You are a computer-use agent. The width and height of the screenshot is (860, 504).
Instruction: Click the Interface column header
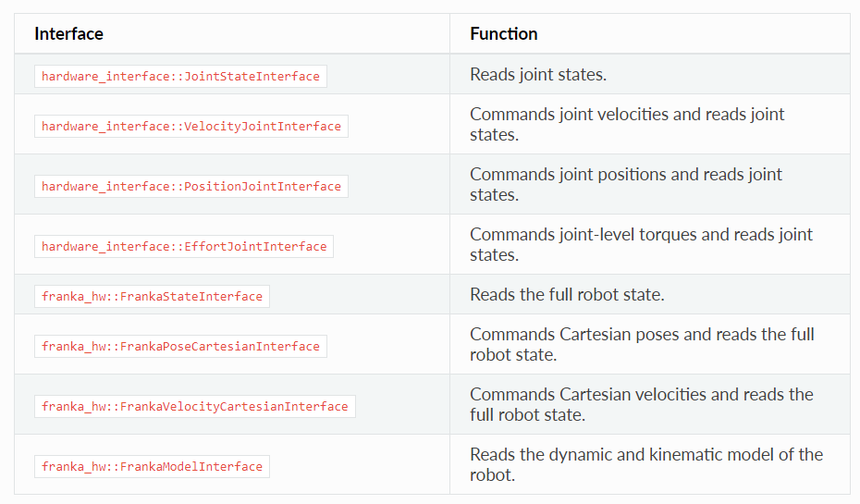click(68, 34)
